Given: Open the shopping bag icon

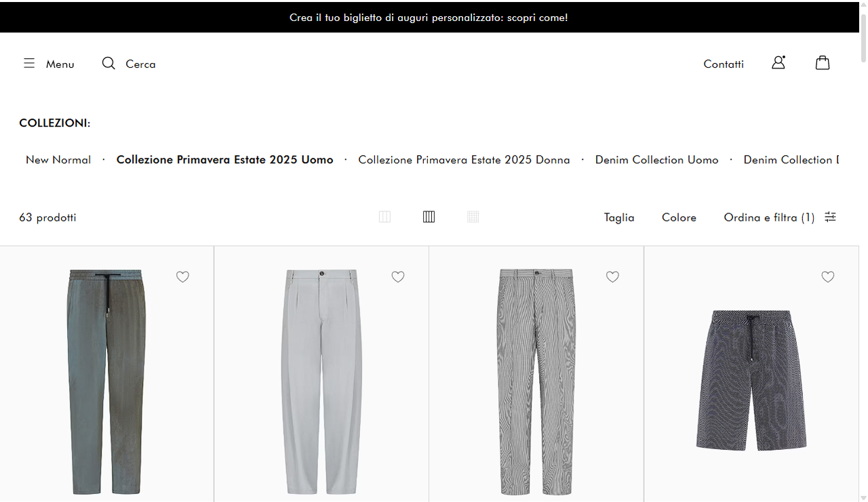Looking at the screenshot, I should coord(823,62).
